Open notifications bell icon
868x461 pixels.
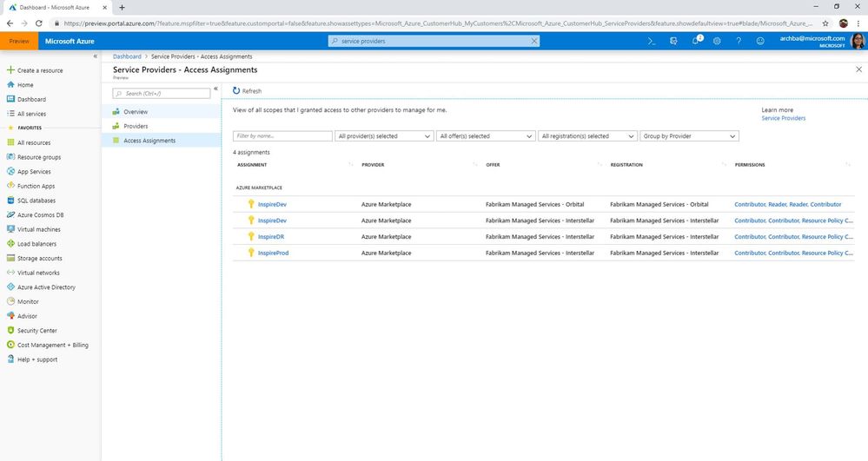point(696,41)
